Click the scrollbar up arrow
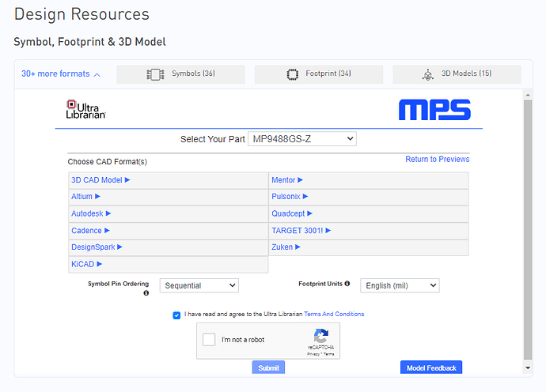This screenshot has height=392, width=546. coord(528,95)
